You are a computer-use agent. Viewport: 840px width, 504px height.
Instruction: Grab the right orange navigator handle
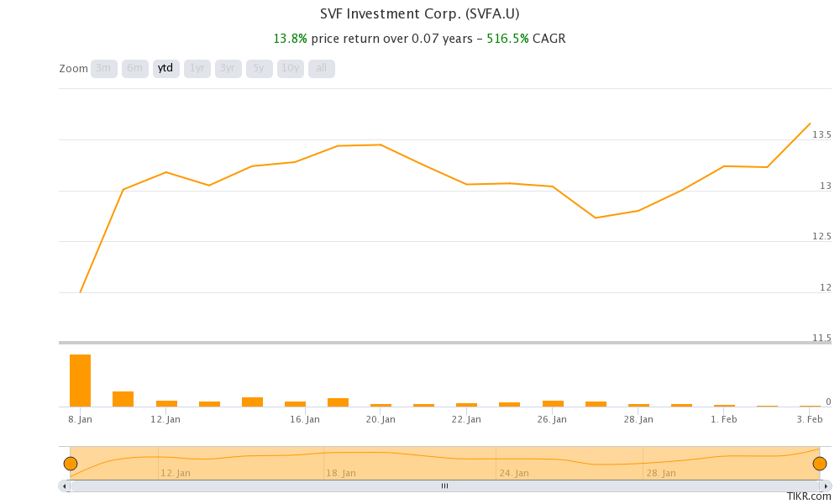820,464
